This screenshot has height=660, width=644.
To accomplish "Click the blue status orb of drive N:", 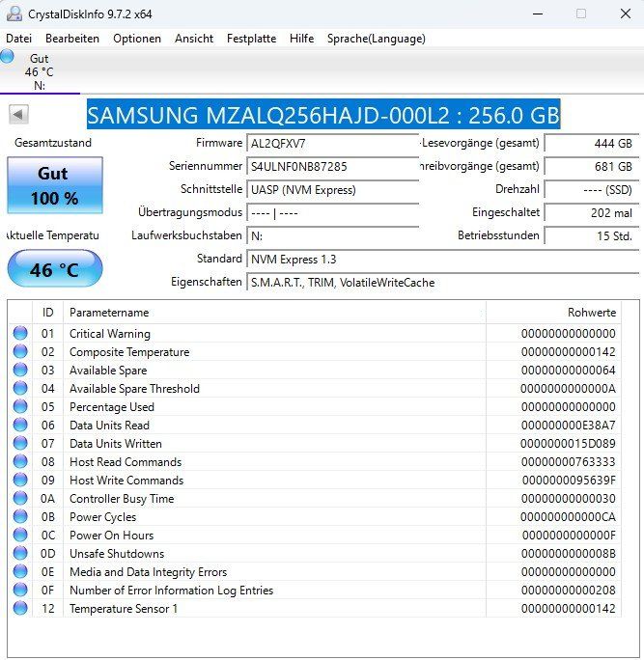I will (7, 56).
